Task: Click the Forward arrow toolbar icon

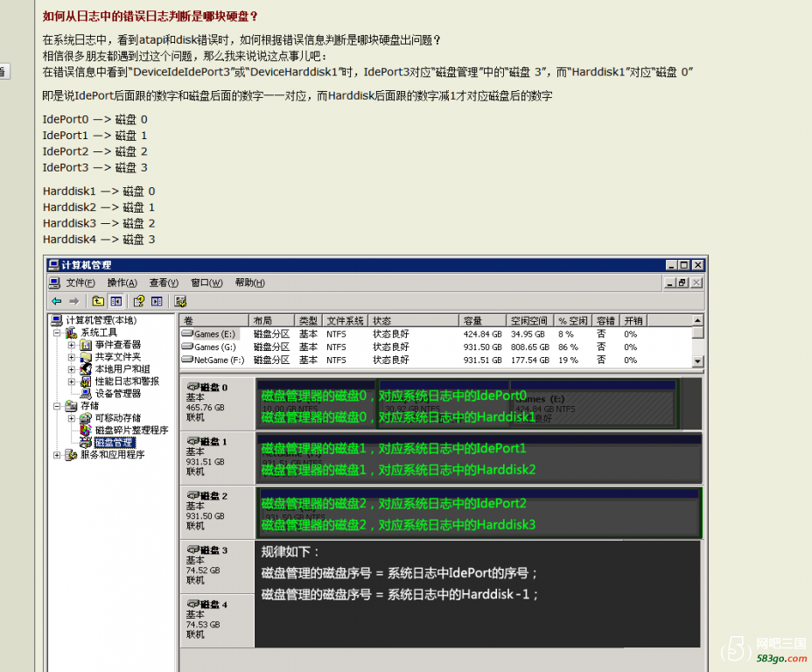Action: pos(74,301)
